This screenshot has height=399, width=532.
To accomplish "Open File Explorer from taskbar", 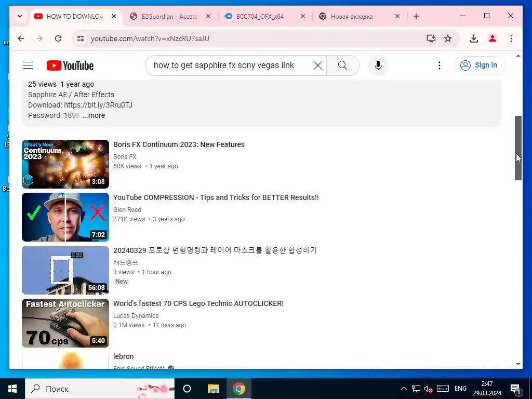I will tap(213, 389).
